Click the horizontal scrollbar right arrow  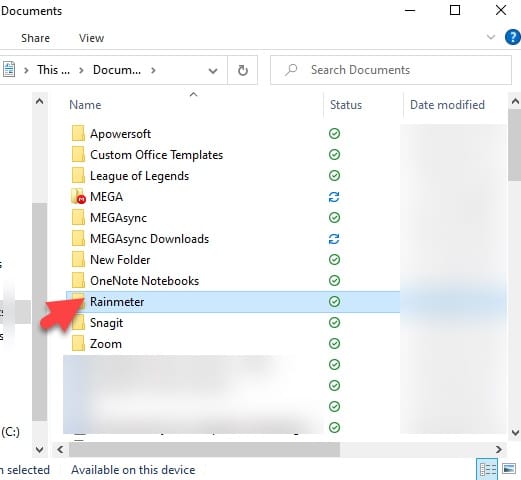tap(499, 449)
